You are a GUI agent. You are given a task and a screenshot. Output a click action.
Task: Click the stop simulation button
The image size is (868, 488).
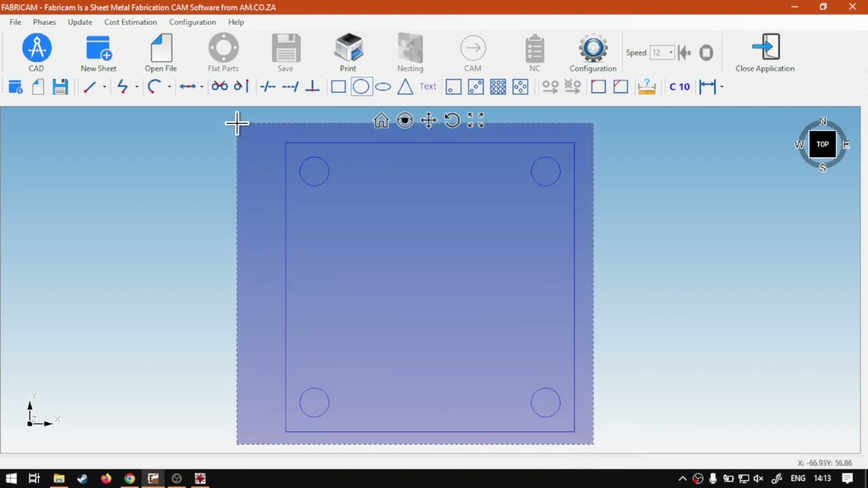706,52
